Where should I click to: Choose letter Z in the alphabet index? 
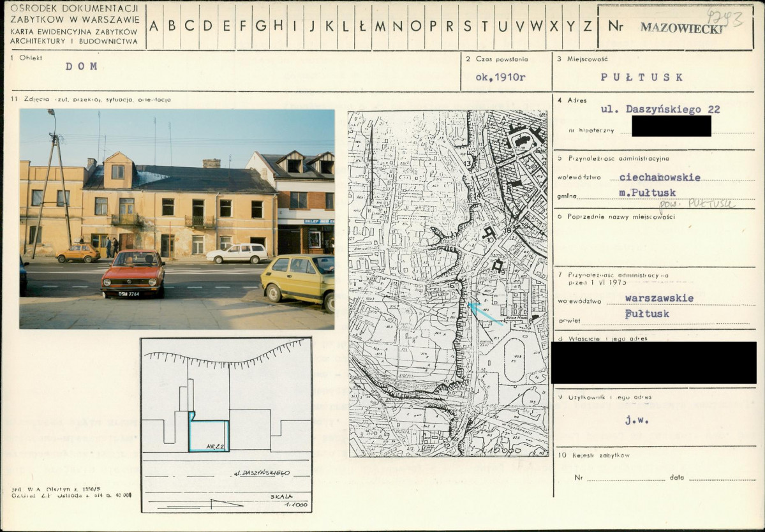coord(587,26)
